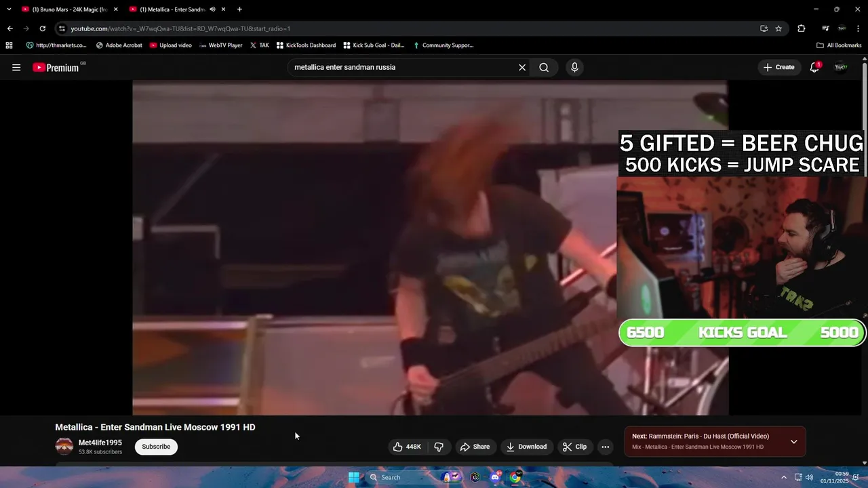Run search with the magnifier button
868x488 pixels.
tap(544, 67)
